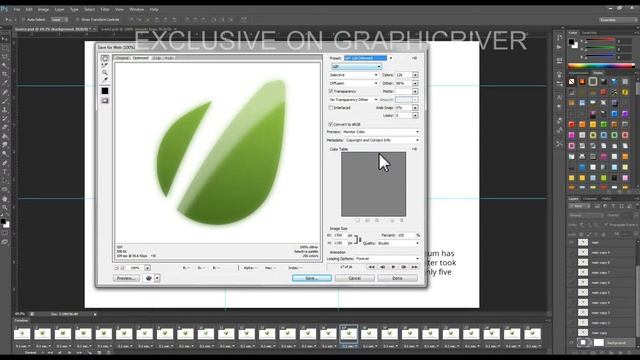640x360 pixels.
Task: Open the No Transparency Dither dropdown
Action: [x=353, y=100]
